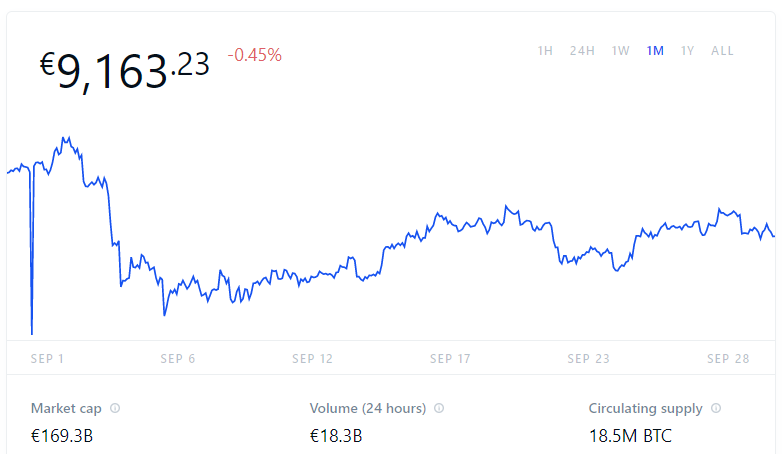
Task: Click the SEP 12 axis date
Action: 312,358
